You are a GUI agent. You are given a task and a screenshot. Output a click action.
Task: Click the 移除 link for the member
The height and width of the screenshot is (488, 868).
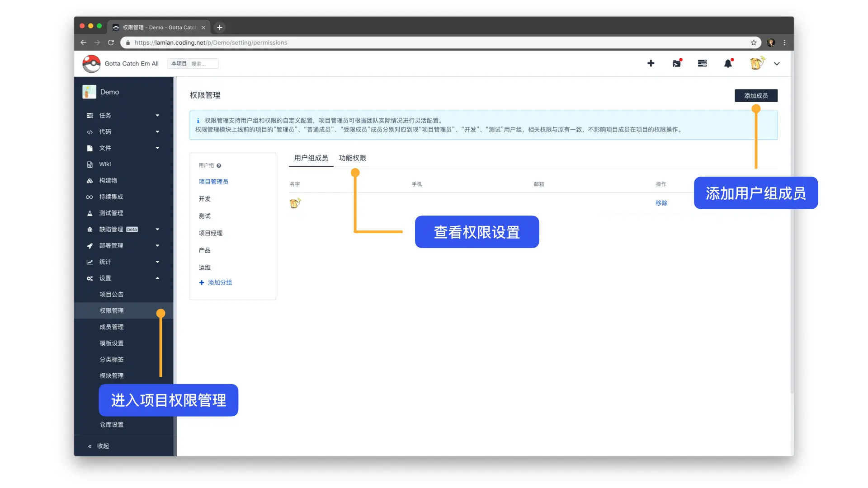pos(661,203)
